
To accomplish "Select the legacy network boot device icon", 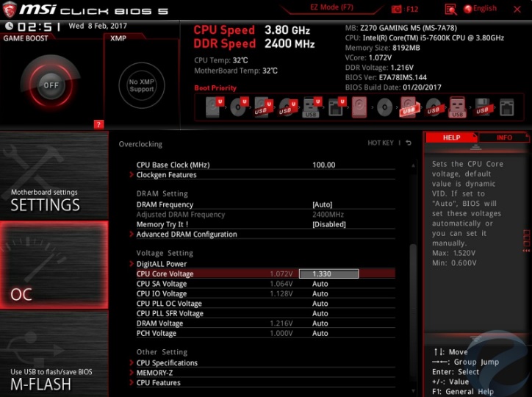I will click(506, 107).
